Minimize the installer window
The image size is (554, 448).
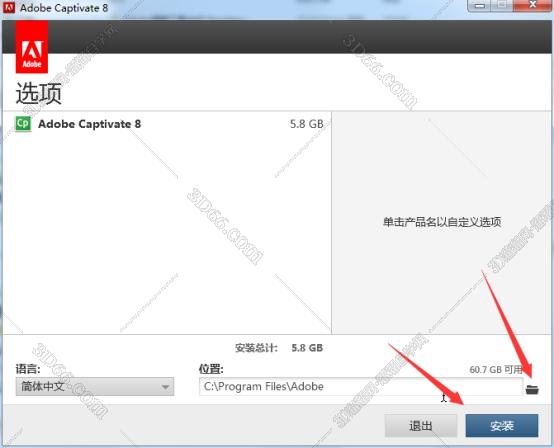(479, 5)
